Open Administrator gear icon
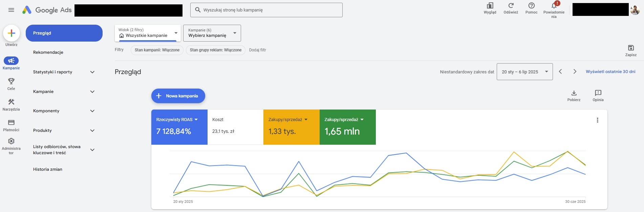The image size is (644, 212). (x=11, y=141)
